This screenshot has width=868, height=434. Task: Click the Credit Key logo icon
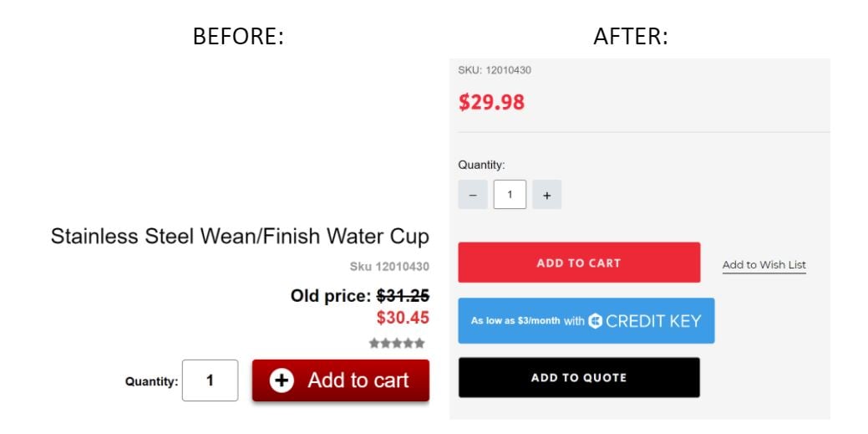595,321
